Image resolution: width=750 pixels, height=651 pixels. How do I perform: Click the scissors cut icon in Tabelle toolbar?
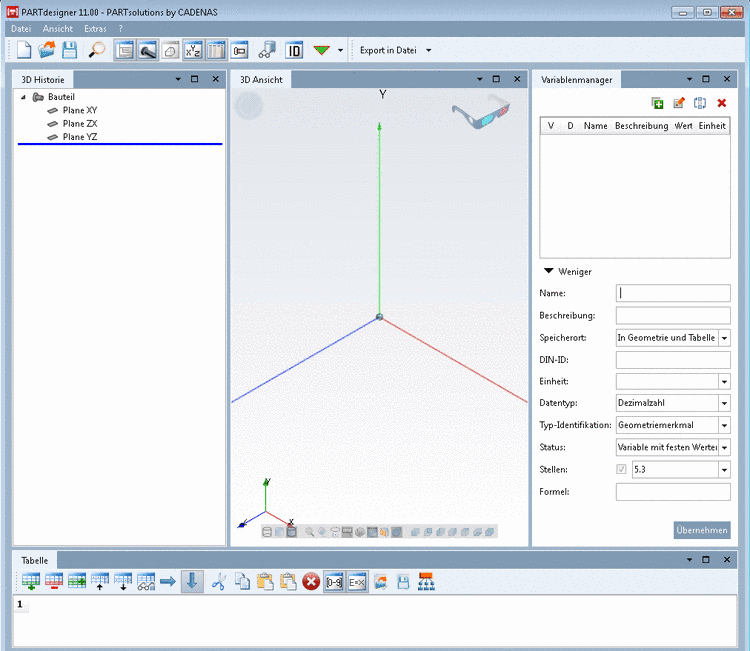[x=219, y=581]
